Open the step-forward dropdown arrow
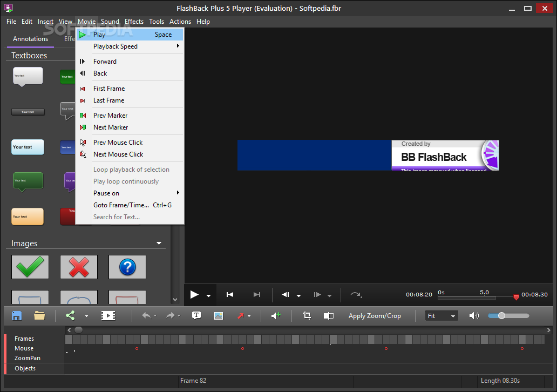The width and height of the screenshot is (557, 392). [x=330, y=295]
